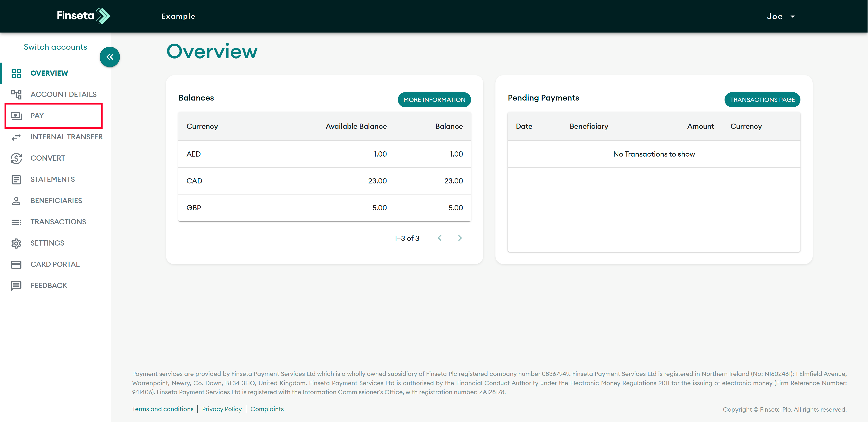Click the Account Details hierarchy icon
Viewport: 868px width, 422px height.
coord(16,94)
